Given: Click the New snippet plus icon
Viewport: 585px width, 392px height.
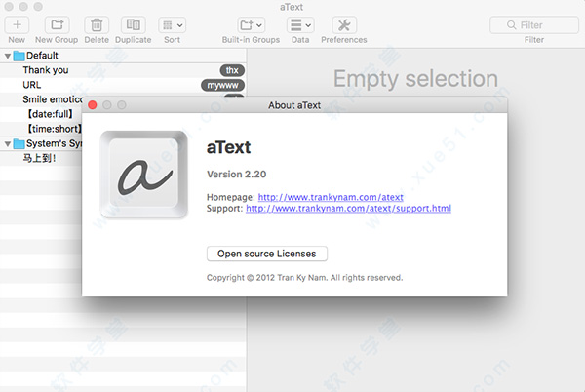Looking at the screenshot, I should tap(17, 25).
